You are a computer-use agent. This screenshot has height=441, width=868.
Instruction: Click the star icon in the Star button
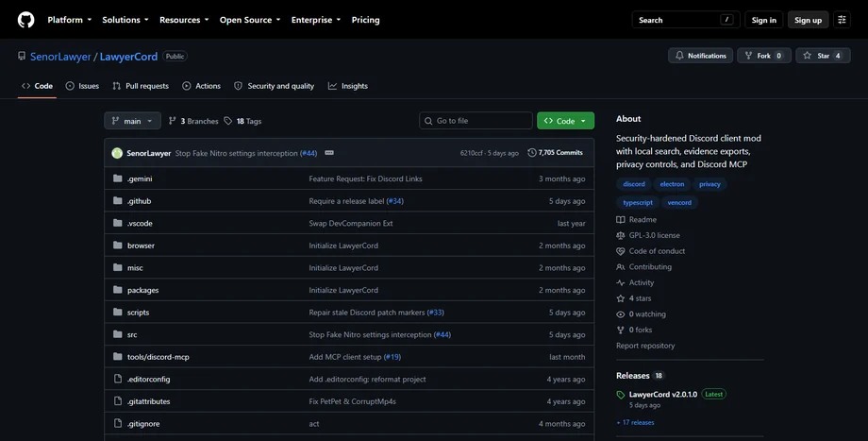click(807, 56)
